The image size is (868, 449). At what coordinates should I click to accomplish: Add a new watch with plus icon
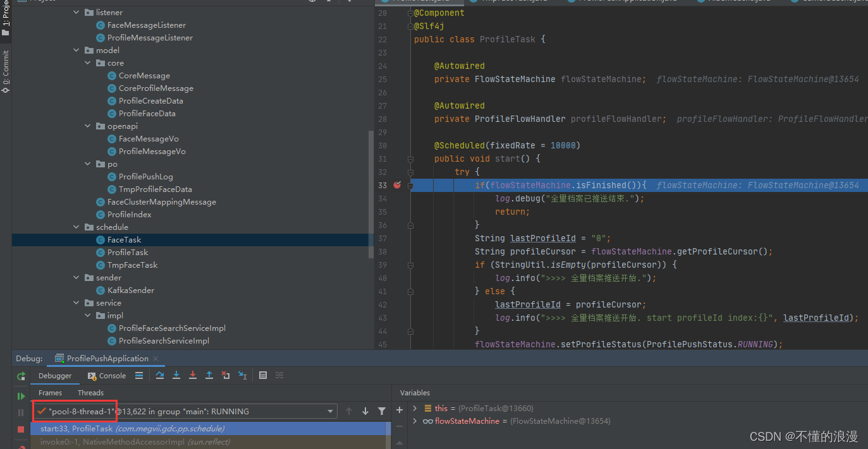[x=400, y=410]
